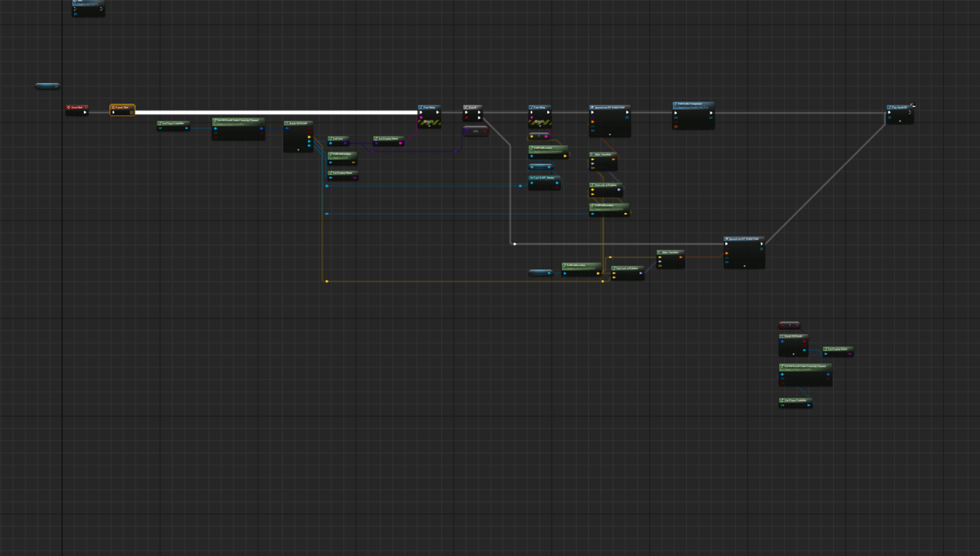
Task: Select Make Transform feeding the SpawnActor before Add Audio
Action: pos(603,161)
